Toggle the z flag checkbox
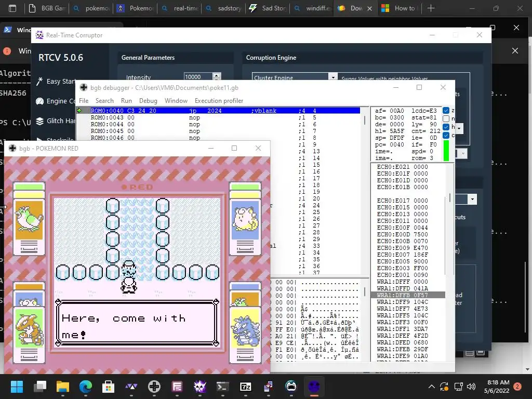The image size is (532, 399). click(x=446, y=110)
